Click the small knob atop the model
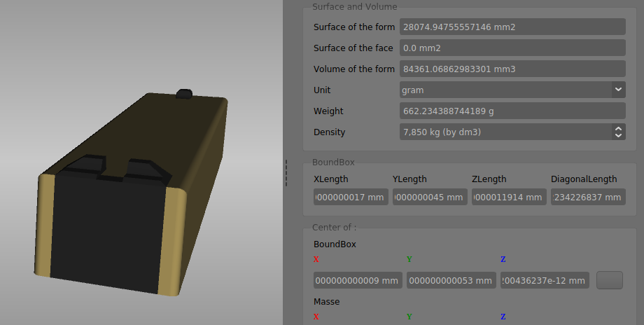The height and width of the screenshot is (325, 644). [x=185, y=94]
